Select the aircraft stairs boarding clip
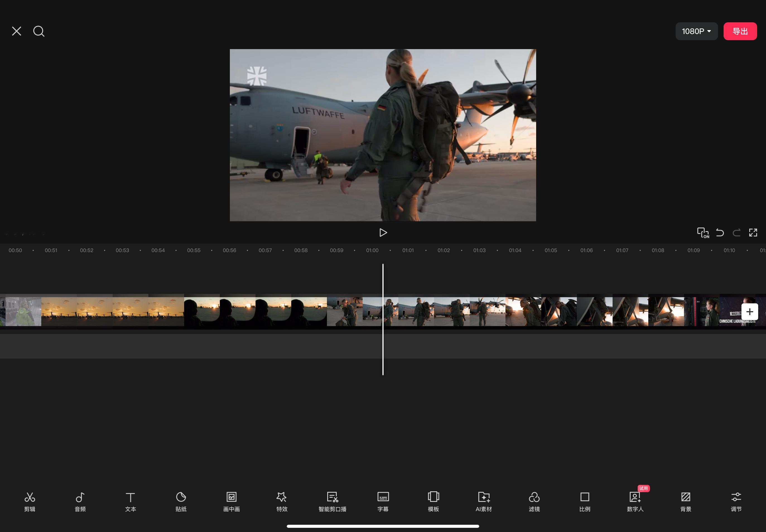766x532 pixels. click(595, 311)
